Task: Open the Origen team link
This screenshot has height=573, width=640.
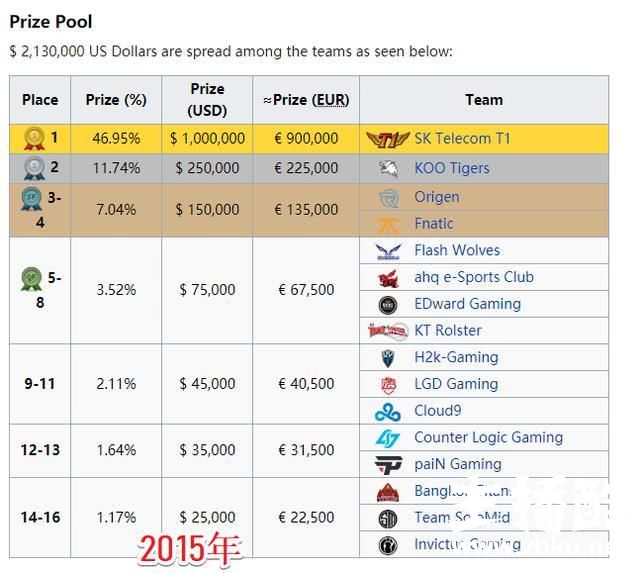Action: click(x=437, y=197)
